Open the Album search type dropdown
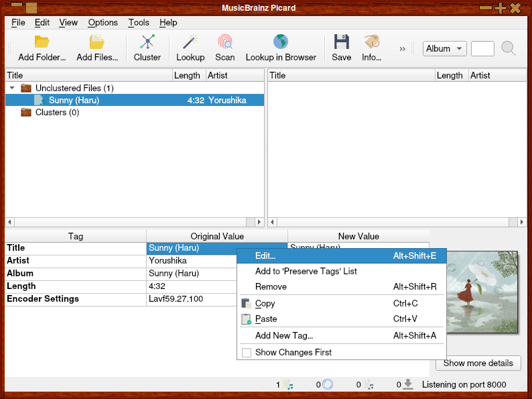 [445, 48]
